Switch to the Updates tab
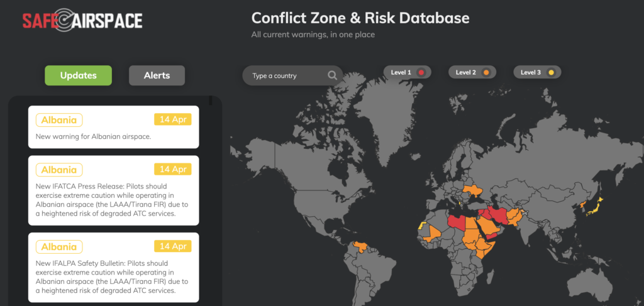 point(78,75)
